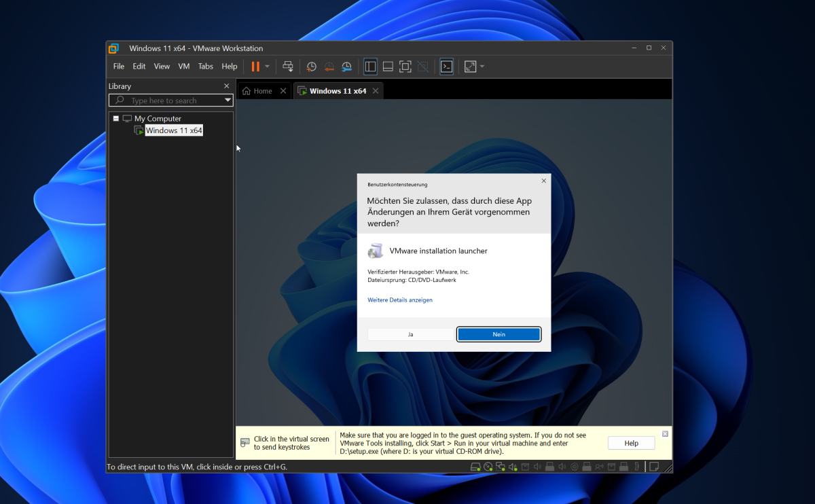Hide the Library panel using its toolbar icon
The width and height of the screenshot is (815, 504).
[x=370, y=66]
